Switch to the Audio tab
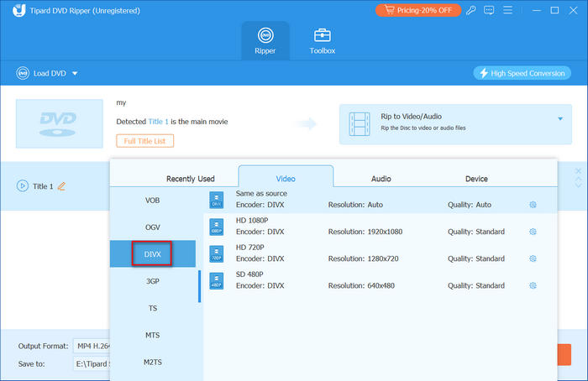 pos(381,179)
